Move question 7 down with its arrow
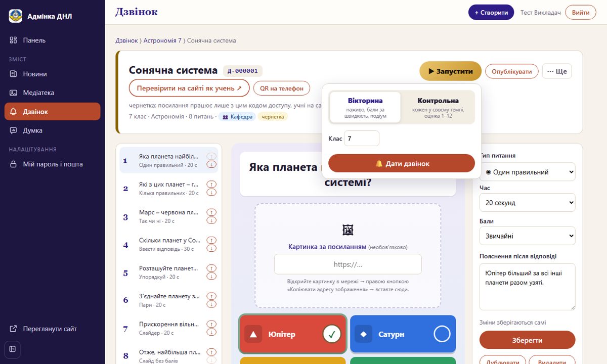The width and height of the screenshot is (607, 364). tap(211, 332)
